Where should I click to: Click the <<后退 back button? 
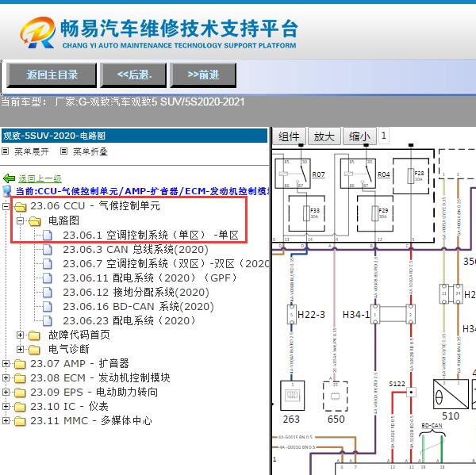click(x=133, y=75)
